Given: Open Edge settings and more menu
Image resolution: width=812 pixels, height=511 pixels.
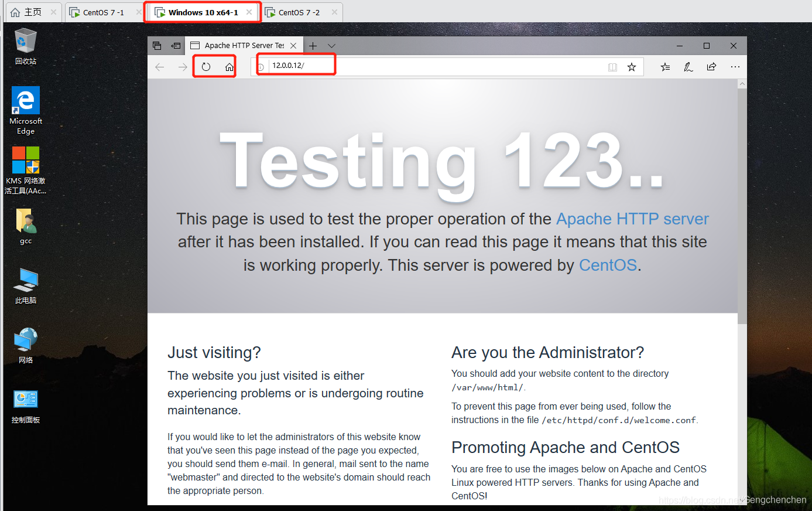Looking at the screenshot, I should (x=735, y=67).
